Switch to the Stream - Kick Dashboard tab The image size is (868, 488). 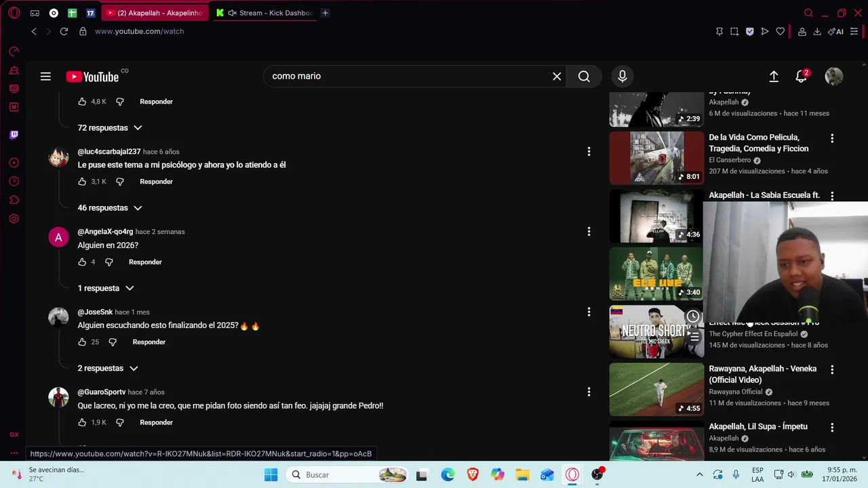(x=264, y=13)
